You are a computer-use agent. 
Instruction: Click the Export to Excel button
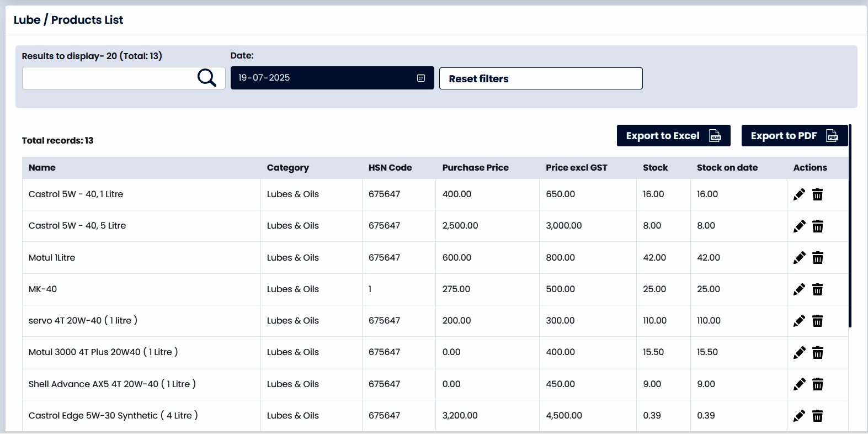coord(673,136)
